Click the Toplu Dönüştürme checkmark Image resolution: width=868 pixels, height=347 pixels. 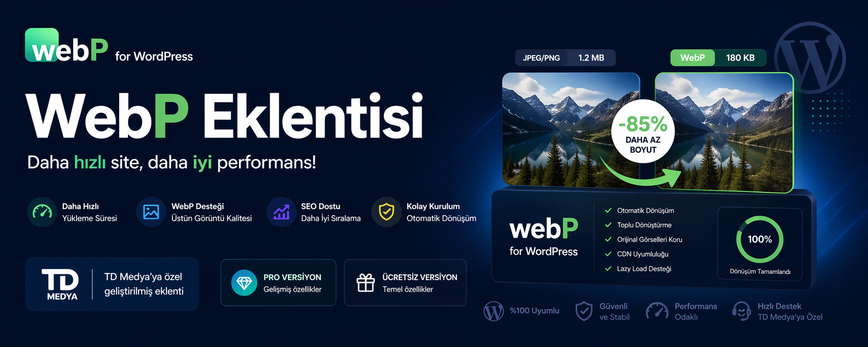[x=608, y=225]
